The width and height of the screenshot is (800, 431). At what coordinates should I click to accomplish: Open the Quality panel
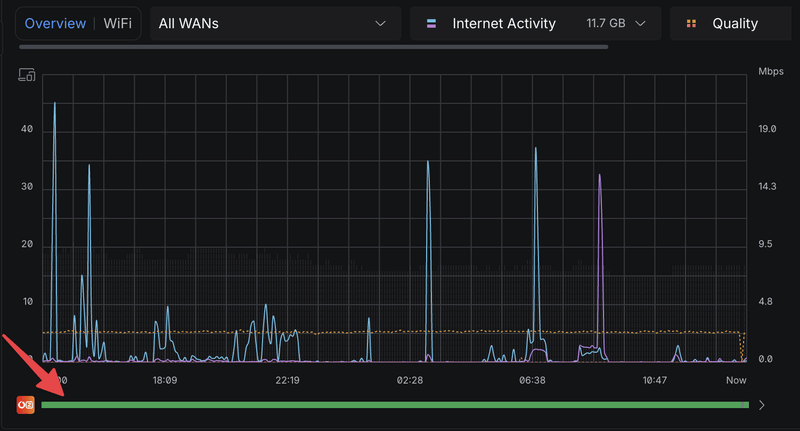[x=731, y=23]
